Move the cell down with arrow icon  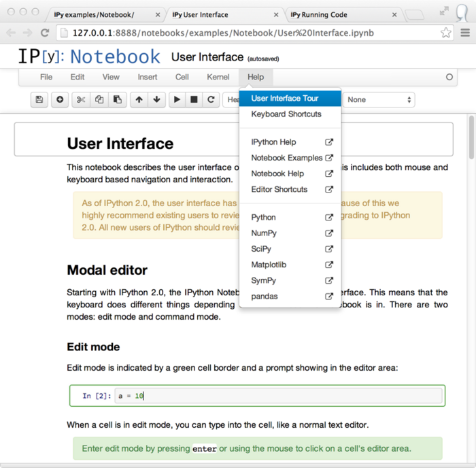157,99
